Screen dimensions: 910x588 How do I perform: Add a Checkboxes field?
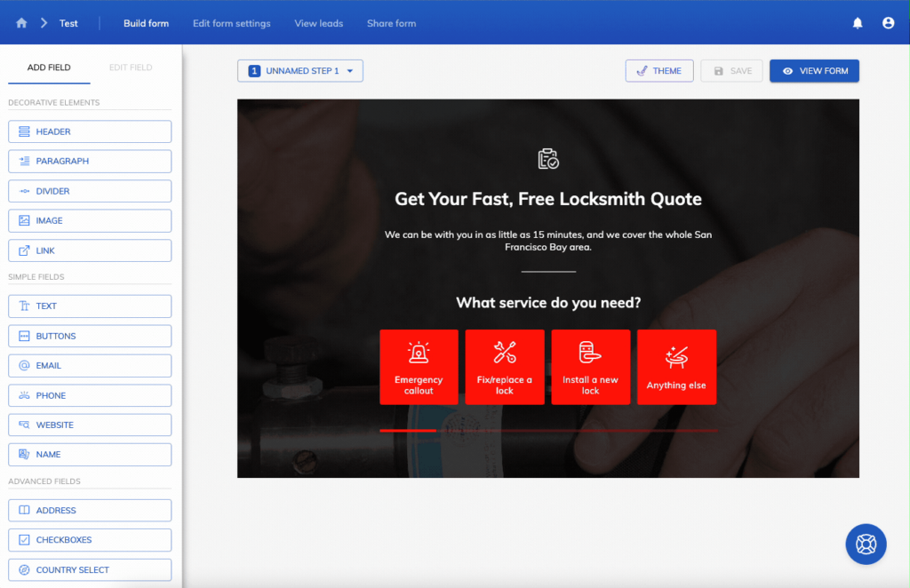(x=90, y=540)
